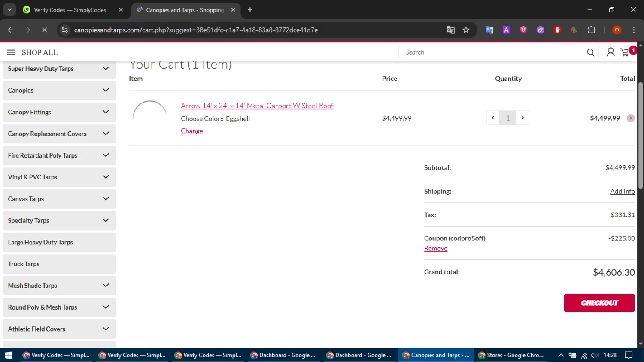Screen dimensions: 644x362
Task: Expand the Round Poly & Mesh Tarps category
Action: point(106,307)
